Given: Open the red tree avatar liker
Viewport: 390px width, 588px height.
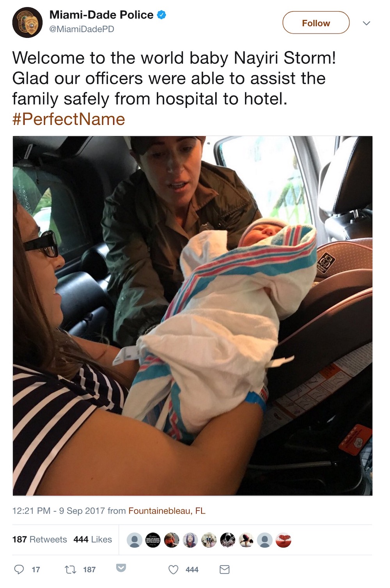Looking at the screenshot, I should point(283,540).
